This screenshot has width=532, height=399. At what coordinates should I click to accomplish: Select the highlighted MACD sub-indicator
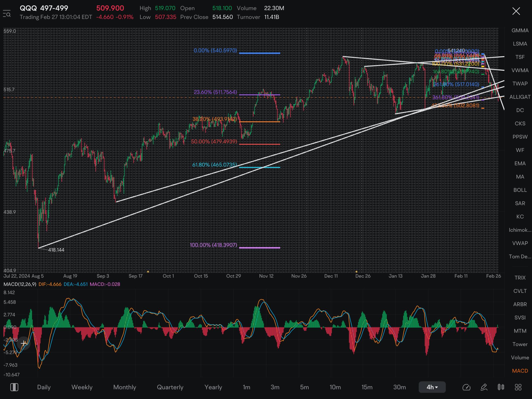pos(520,371)
